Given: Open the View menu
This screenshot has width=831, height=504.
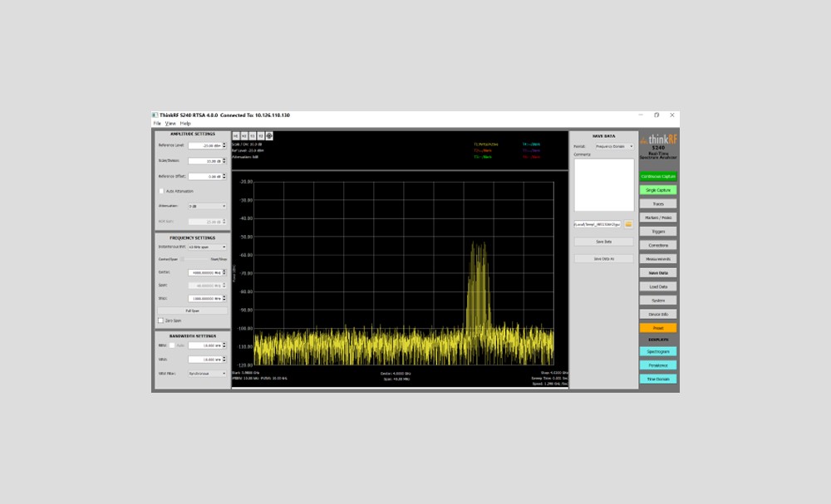Looking at the screenshot, I should click(170, 123).
